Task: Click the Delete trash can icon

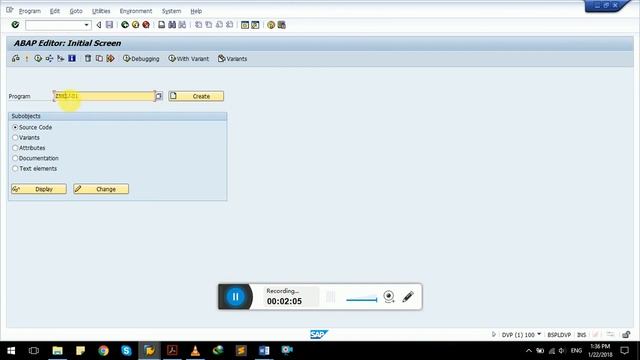Action: [88, 58]
